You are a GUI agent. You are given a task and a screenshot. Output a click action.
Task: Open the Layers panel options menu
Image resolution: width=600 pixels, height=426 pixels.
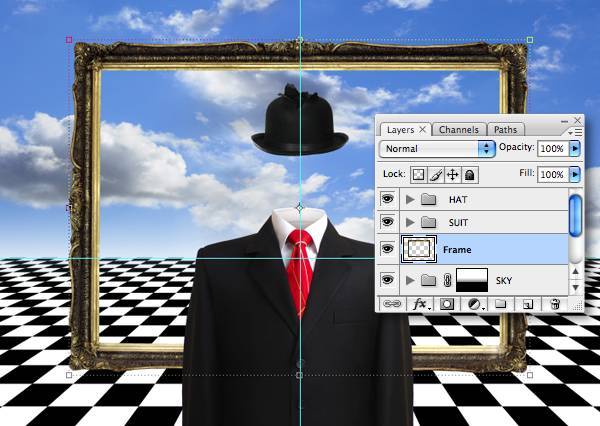click(576, 132)
